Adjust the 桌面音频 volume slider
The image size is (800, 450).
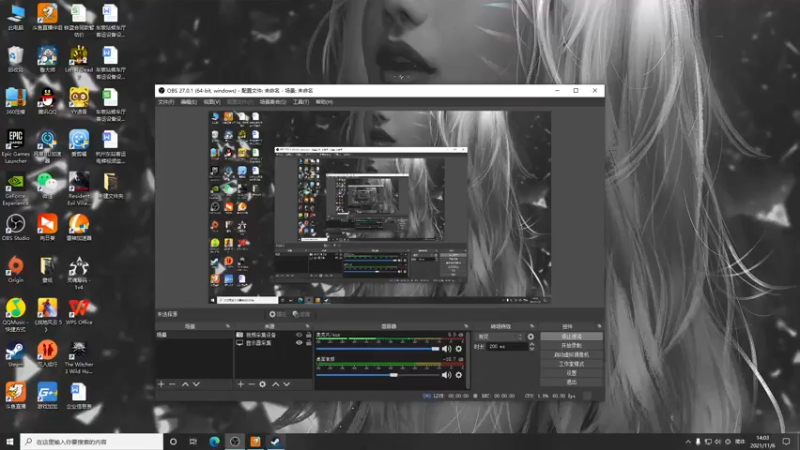click(378, 375)
